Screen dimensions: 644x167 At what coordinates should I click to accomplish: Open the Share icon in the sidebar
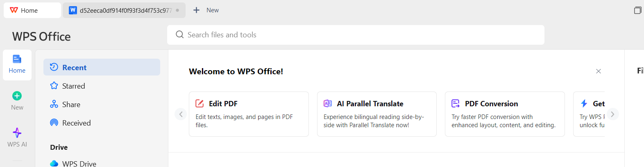tap(54, 104)
